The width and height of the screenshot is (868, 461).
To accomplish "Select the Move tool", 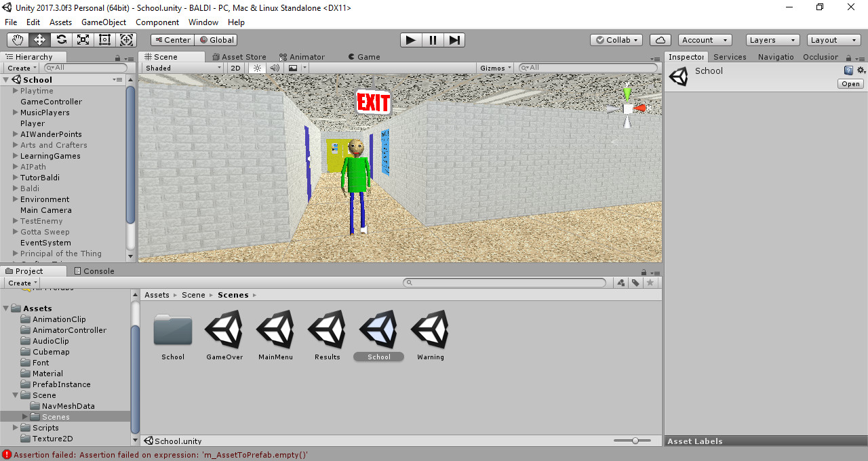I will pyautogui.click(x=39, y=39).
